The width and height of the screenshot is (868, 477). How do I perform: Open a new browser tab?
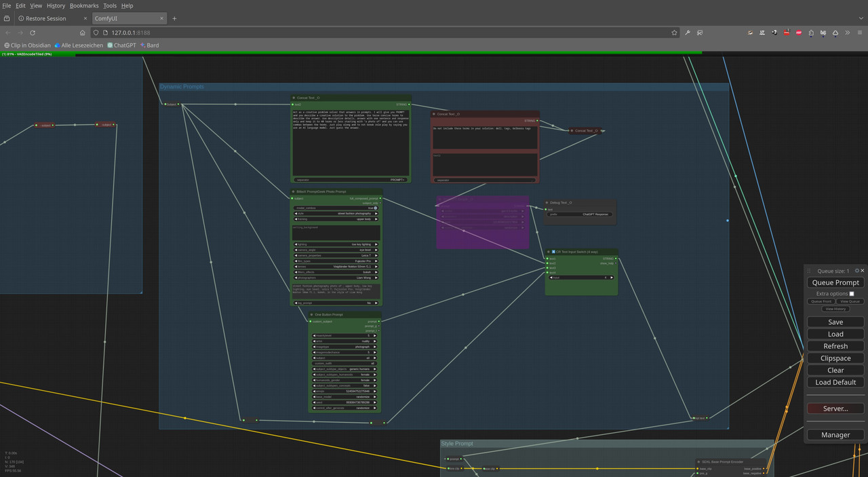point(174,18)
